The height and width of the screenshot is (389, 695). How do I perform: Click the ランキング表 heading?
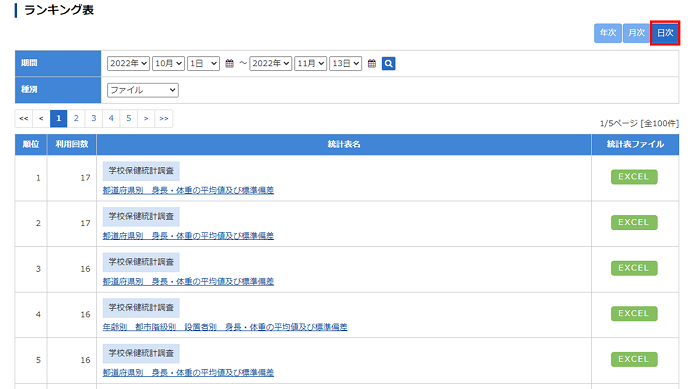pos(59,10)
